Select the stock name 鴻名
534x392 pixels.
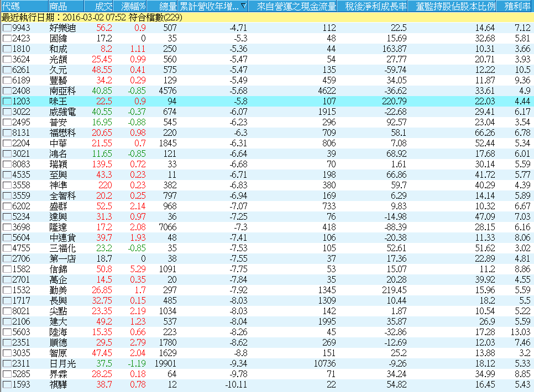[58, 154]
